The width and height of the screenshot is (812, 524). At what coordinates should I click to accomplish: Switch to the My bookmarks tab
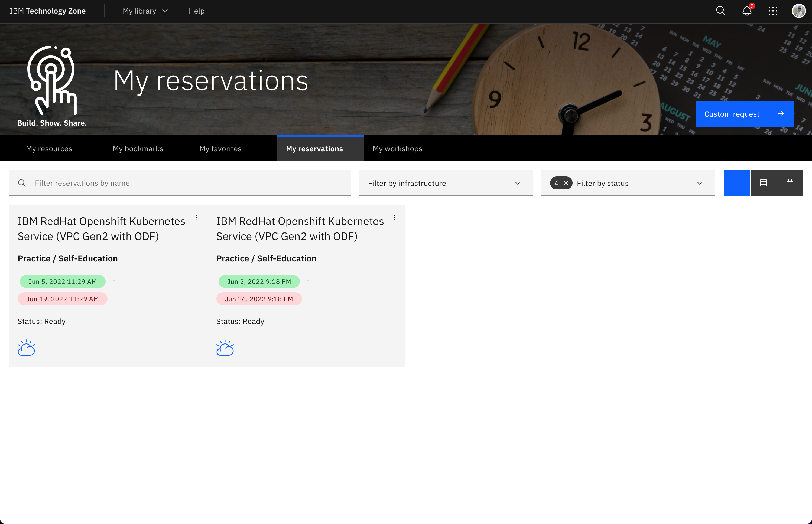(x=138, y=148)
